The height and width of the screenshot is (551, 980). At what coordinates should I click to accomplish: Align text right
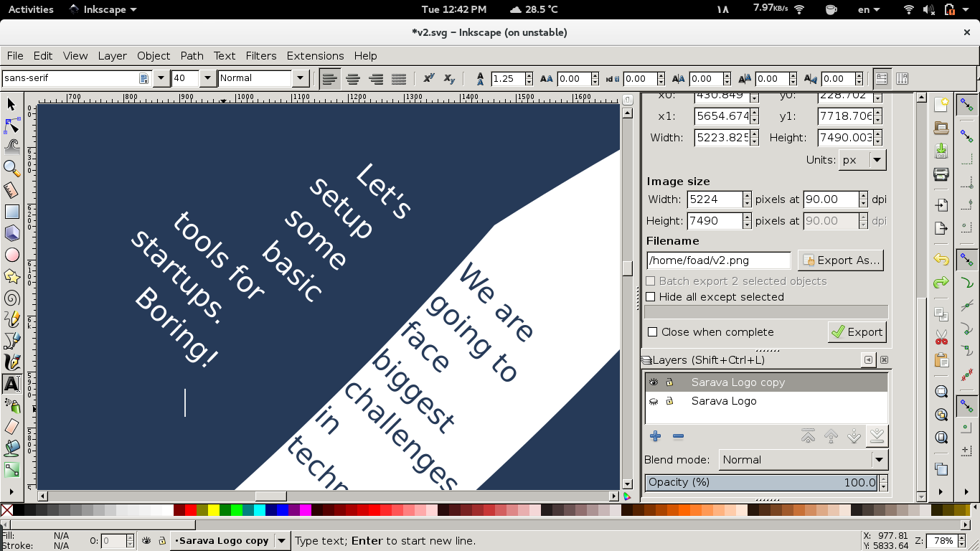pos(375,79)
